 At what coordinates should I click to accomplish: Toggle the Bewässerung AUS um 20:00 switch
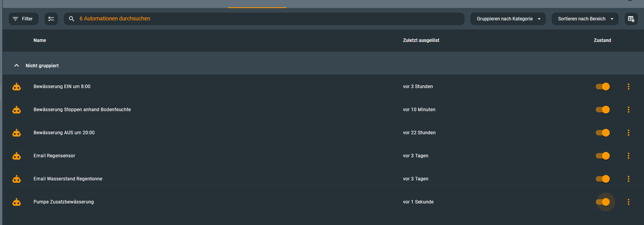click(603, 133)
